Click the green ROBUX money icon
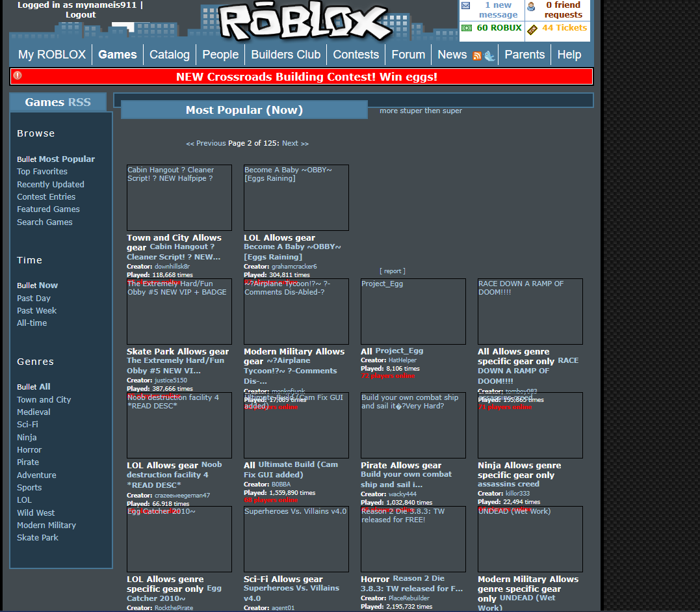 [x=466, y=28]
